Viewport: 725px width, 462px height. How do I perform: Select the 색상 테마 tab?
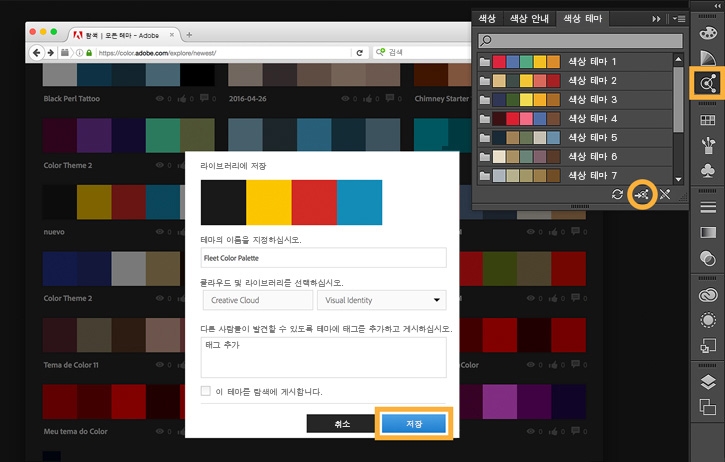583,18
